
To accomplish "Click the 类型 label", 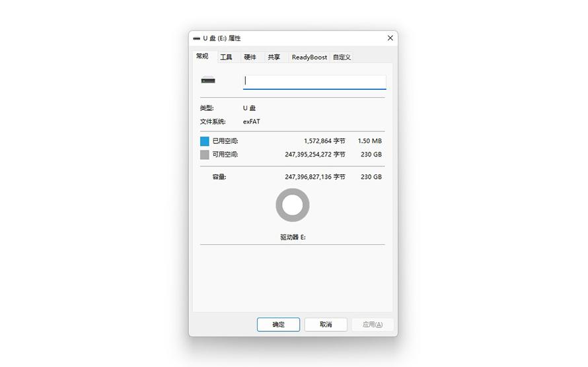I will 207,108.
